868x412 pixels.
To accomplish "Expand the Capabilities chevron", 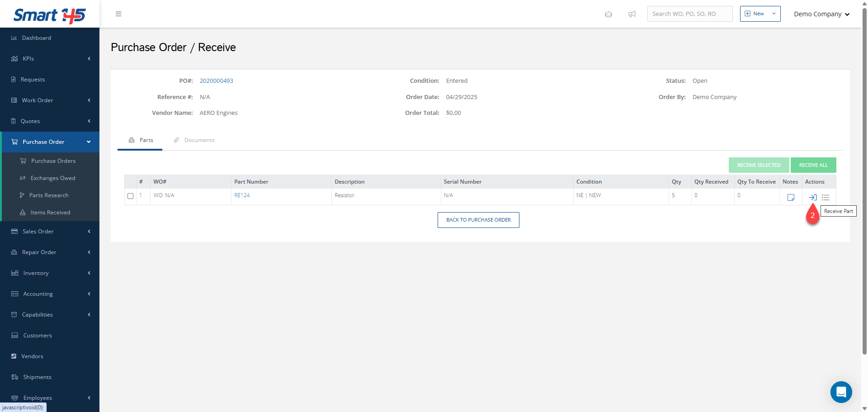I will [x=89, y=315].
